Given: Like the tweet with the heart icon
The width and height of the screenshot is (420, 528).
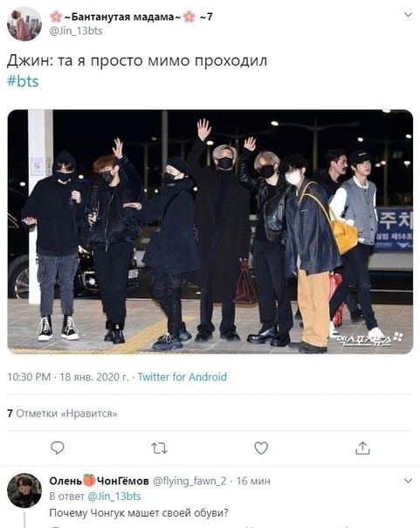Looking at the screenshot, I should [x=261, y=448].
